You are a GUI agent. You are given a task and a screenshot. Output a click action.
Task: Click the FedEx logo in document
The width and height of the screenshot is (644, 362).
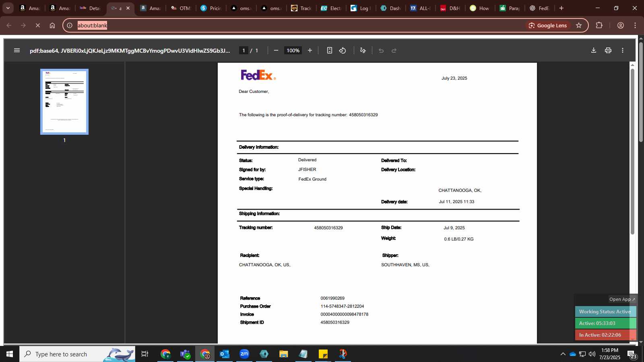click(258, 75)
